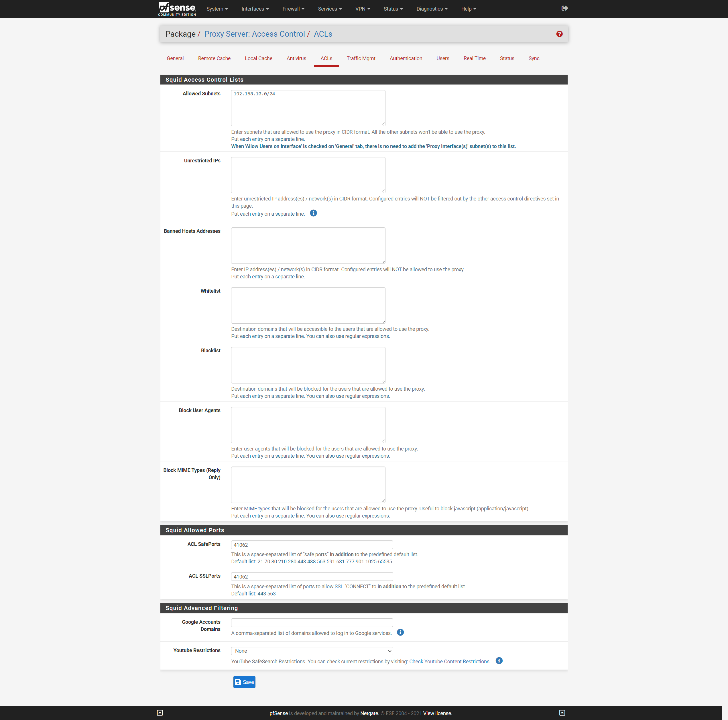Click the Save button
Image resolution: width=728 pixels, height=720 pixels.
244,682
